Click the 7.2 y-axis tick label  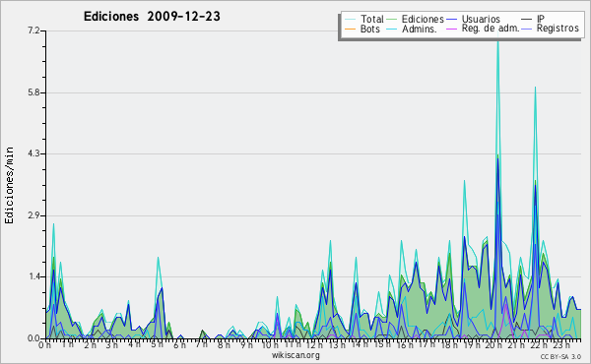(33, 30)
